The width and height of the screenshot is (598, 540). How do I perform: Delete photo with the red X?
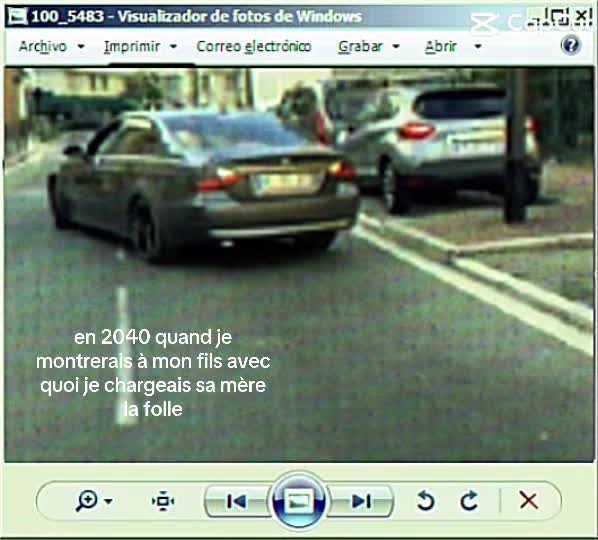click(x=529, y=500)
